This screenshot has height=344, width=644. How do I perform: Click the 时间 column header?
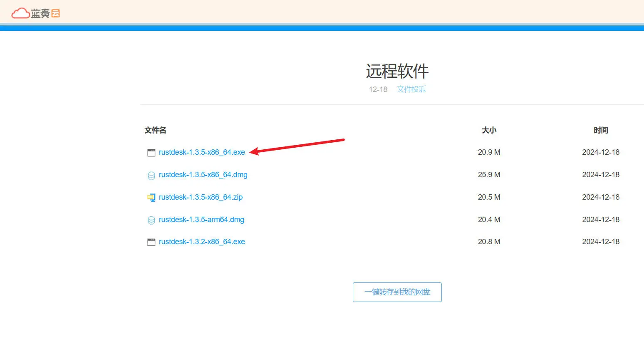(x=601, y=130)
